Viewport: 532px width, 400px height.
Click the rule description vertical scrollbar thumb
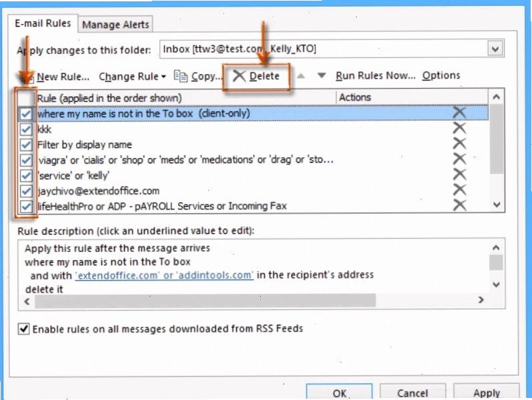[496, 263]
